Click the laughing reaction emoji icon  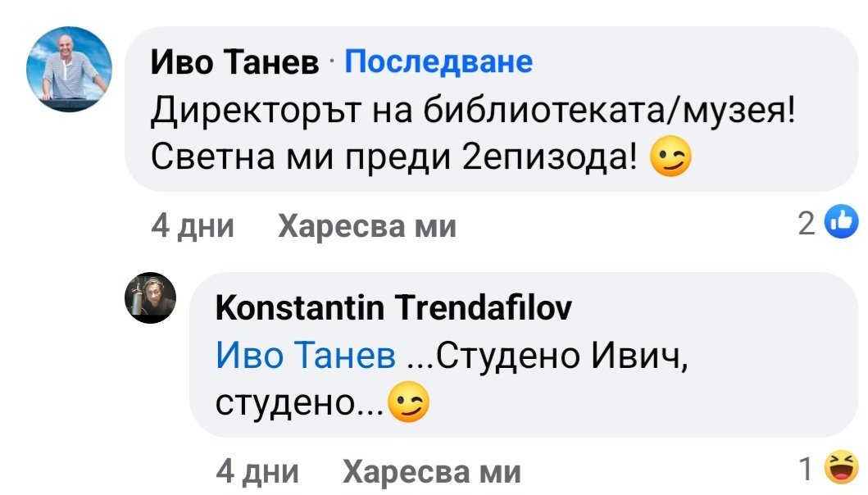(x=843, y=468)
